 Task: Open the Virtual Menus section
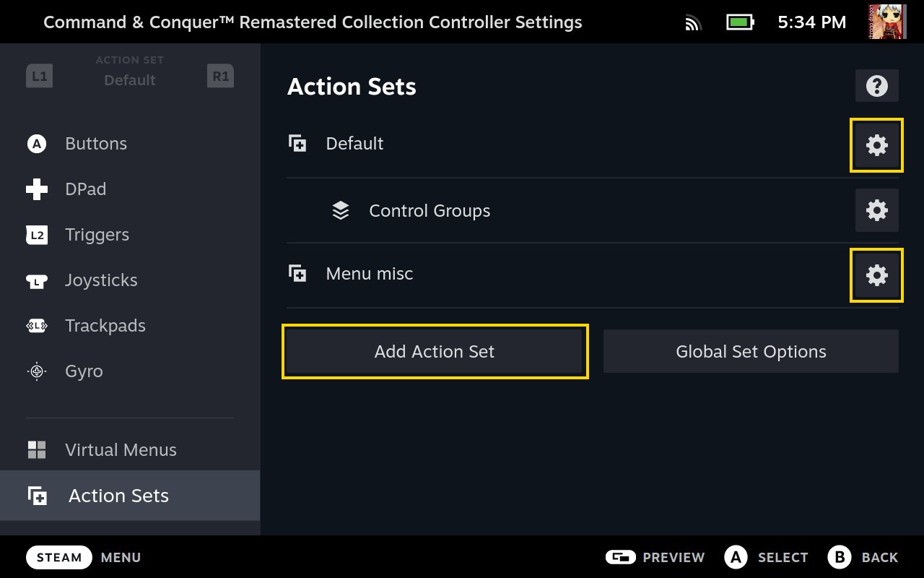pyautogui.click(x=120, y=450)
